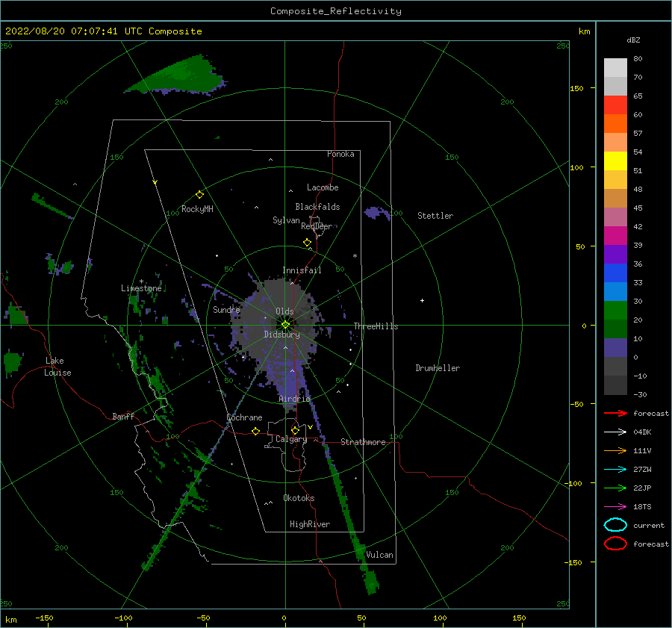Click the magenta 18TS arrow icon
The image size is (672, 628).
[615, 507]
